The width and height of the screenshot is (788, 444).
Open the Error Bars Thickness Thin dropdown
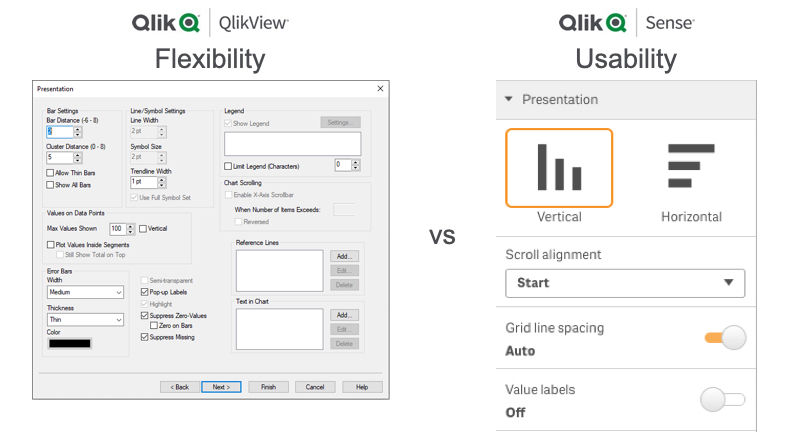pyautogui.click(x=85, y=319)
